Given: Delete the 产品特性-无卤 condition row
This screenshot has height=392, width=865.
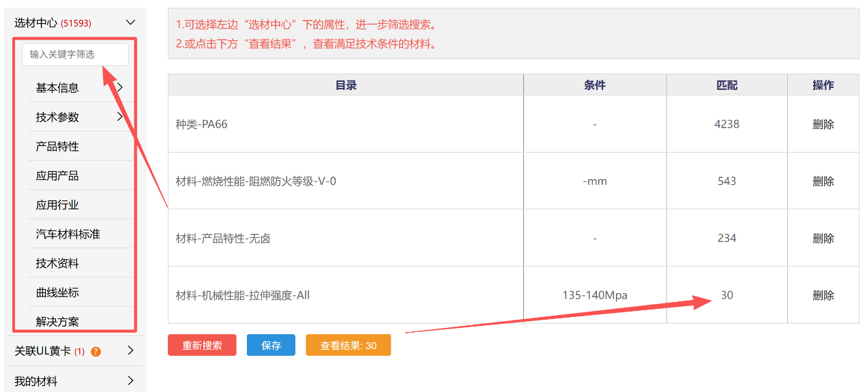Looking at the screenshot, I should [823, 238].
